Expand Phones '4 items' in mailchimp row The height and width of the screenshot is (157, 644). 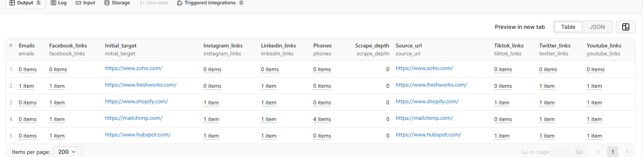pyautogui.click(x=322, y=119)
